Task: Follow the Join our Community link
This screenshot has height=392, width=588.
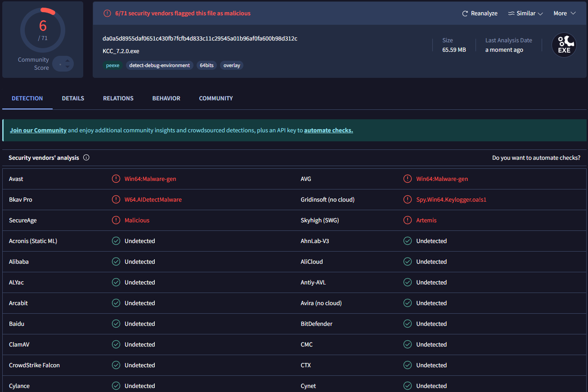Action: 38,131
